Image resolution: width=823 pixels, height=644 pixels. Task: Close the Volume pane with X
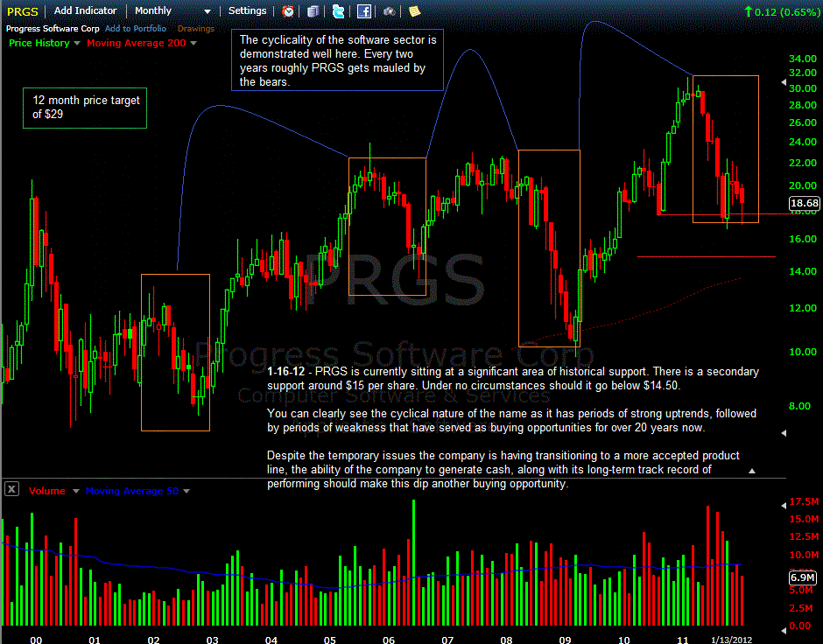pos(11,489)
